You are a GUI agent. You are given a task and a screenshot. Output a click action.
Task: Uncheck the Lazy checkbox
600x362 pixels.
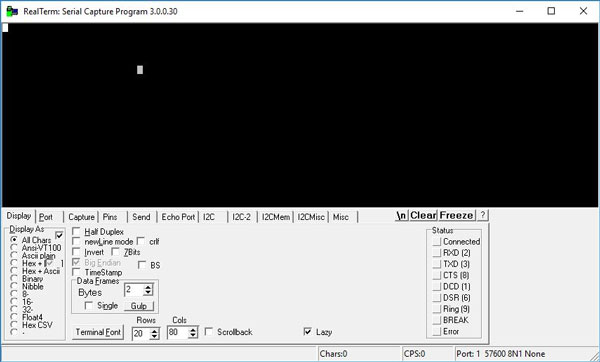[308, 331]
